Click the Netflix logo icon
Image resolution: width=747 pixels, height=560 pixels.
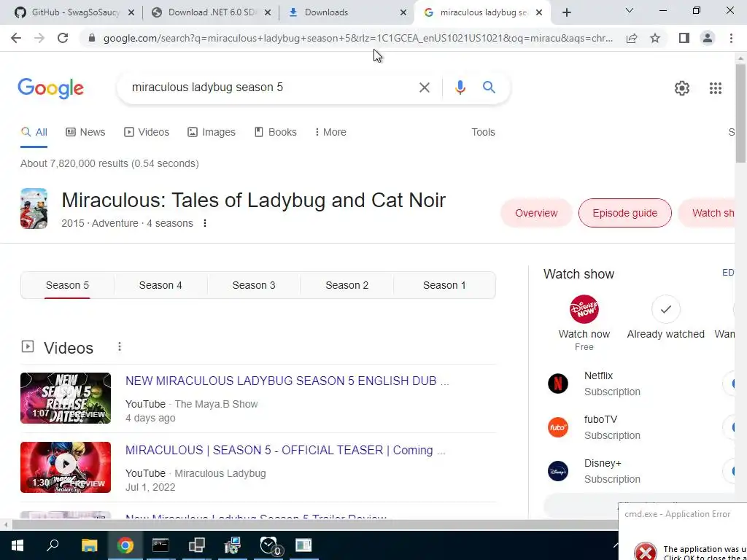[x=558, y=384]
